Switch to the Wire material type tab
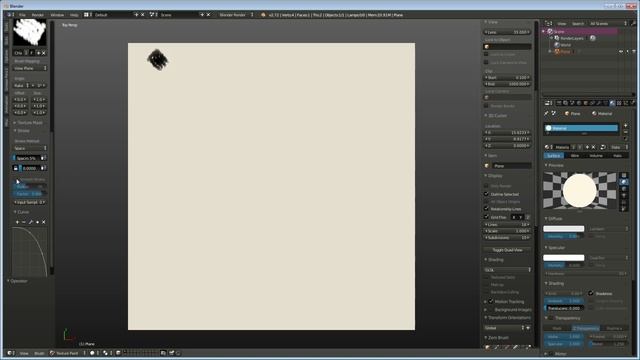640x360 pixels. coord(575,156)
